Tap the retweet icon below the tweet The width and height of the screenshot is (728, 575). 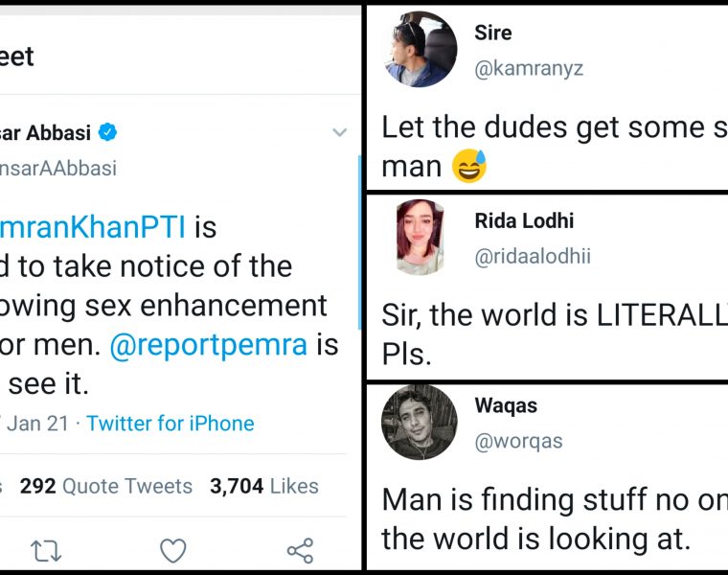45,550
